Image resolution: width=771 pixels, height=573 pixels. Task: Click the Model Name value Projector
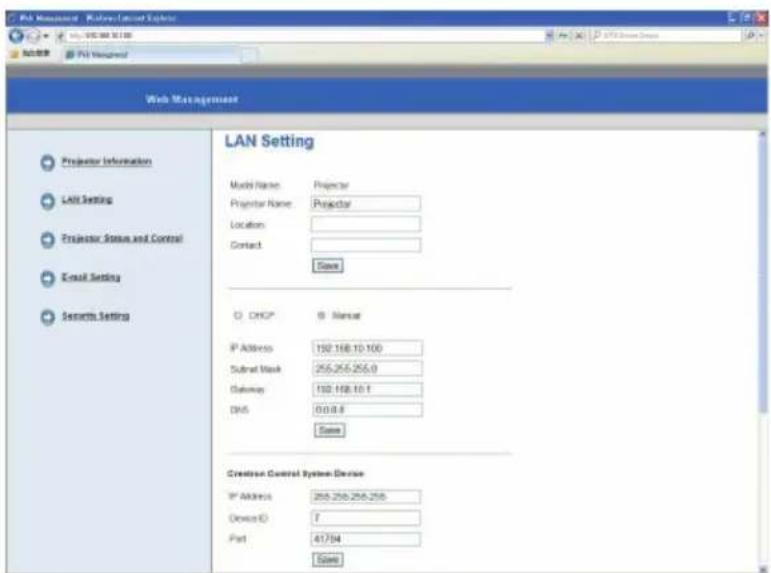(331, 185)
